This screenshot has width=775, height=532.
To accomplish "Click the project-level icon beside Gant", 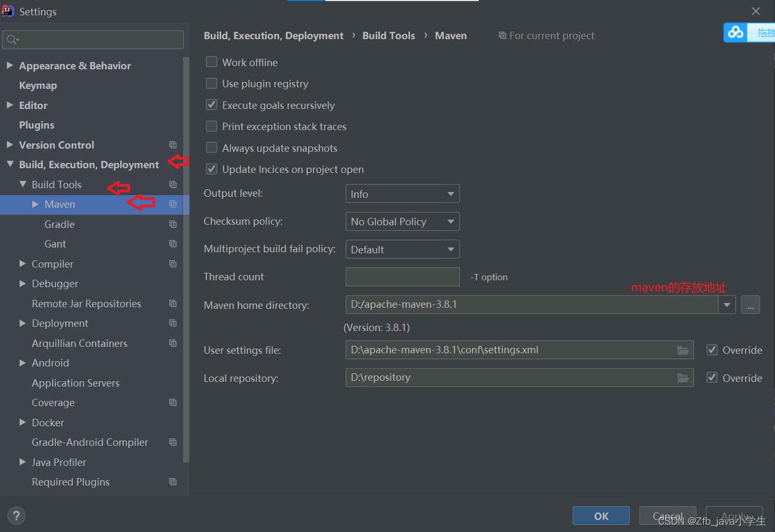I will pos(172,244).
